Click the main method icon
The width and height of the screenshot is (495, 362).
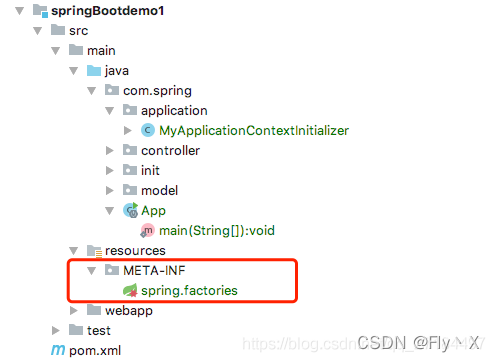click(x=147, y=231)
